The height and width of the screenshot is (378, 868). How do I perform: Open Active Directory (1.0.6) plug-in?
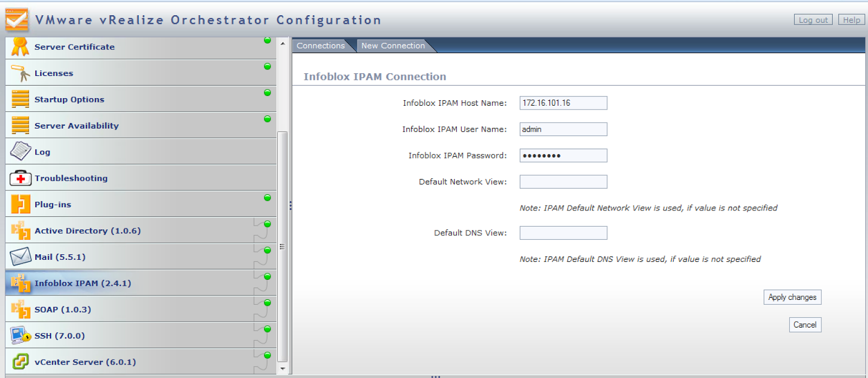(141, 230)
